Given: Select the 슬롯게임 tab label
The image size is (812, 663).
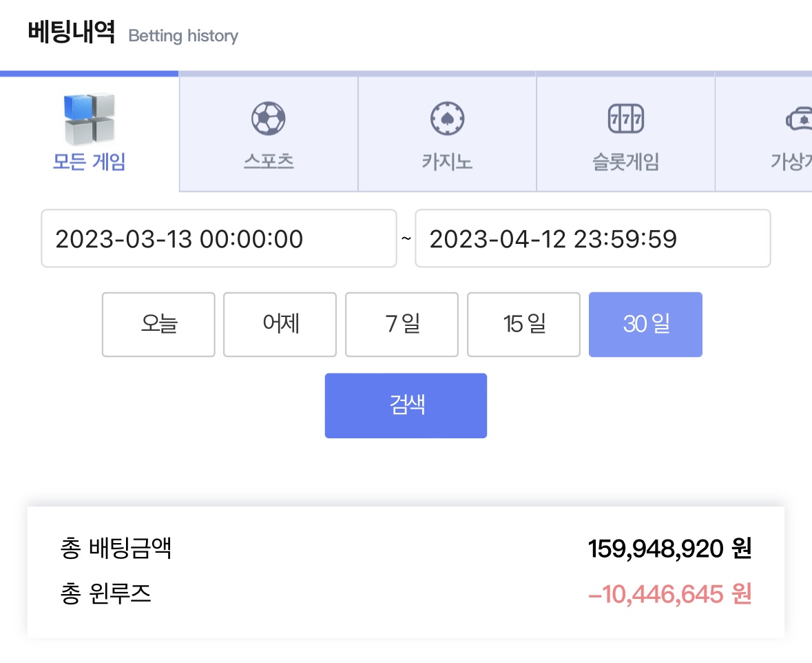Looking at the screenshot, I should [x=625, y=162].
